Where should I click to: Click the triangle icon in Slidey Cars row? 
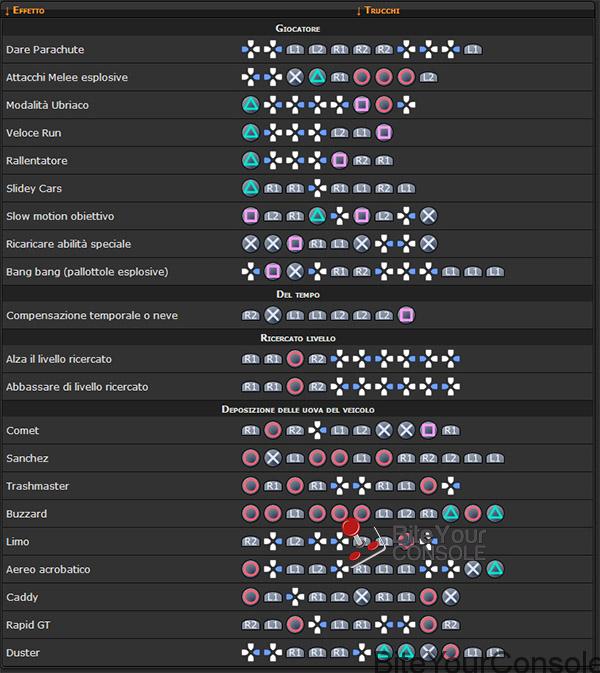coord(251,188)
